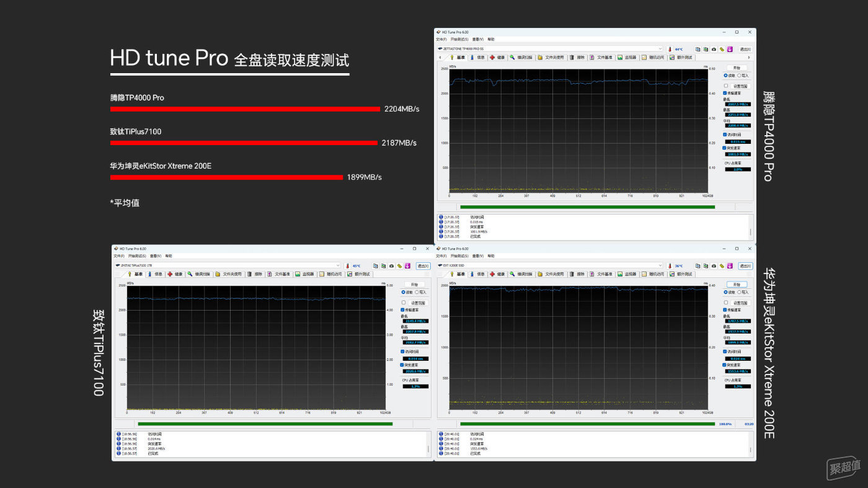Thermometer icon showing 36°C in X200E window

pos(670,266)
